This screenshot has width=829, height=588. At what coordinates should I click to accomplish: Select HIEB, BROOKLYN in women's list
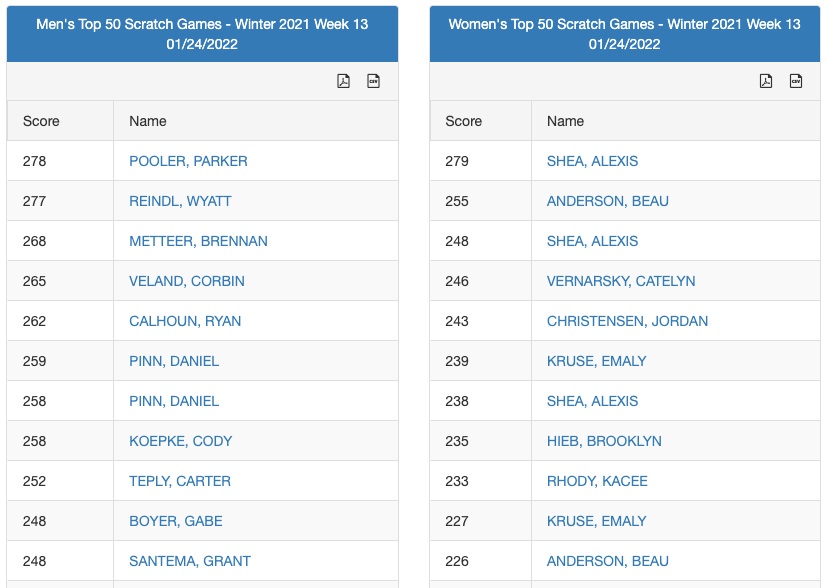[x=604, y=441]
